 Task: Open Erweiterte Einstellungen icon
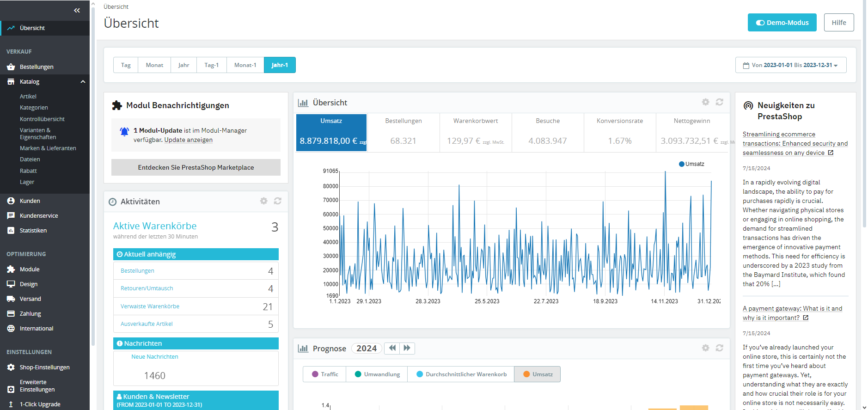pos(11,390)
